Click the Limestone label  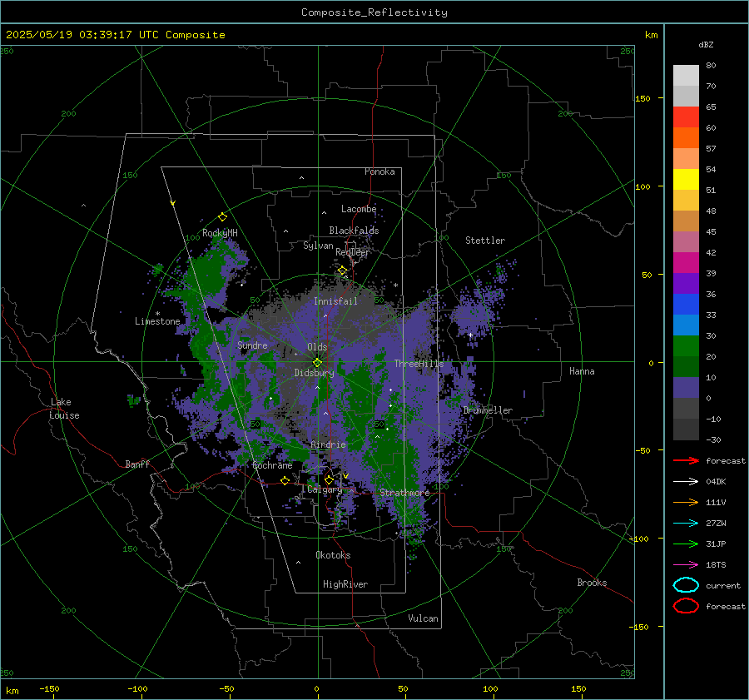[x=157, y=321]
